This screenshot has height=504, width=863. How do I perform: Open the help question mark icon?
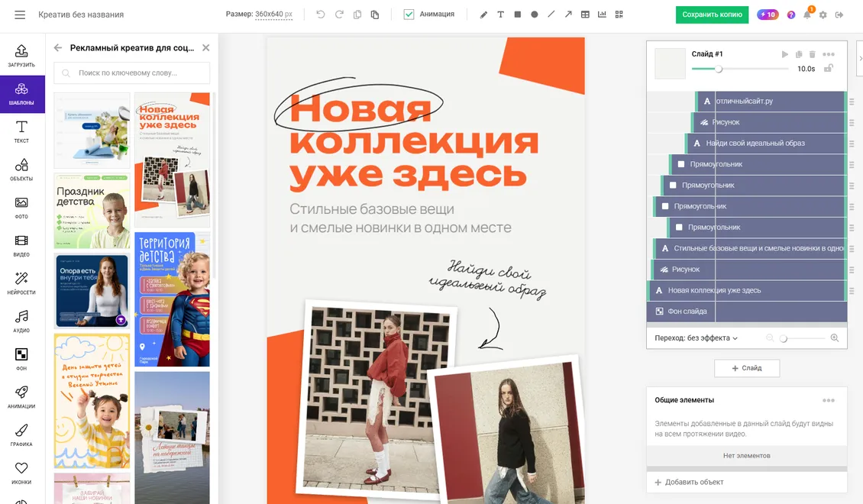pyautogui.click(x=791, y=15)
